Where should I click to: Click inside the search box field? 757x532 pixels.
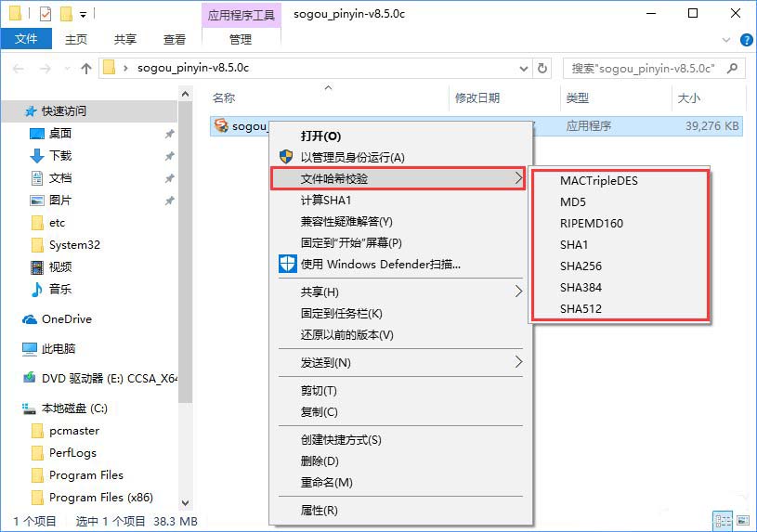(x=641, y=68)
